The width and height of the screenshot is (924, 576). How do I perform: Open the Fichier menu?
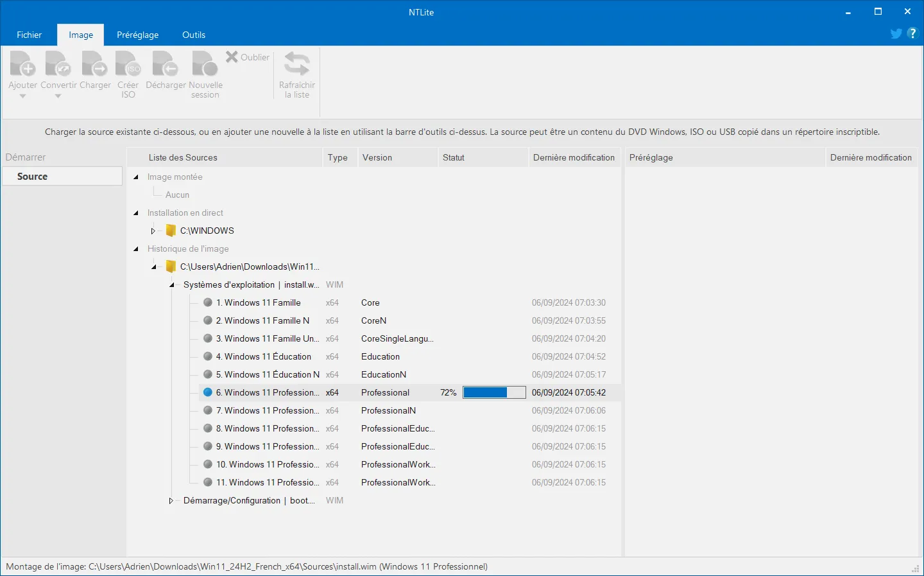click(29, 35)
